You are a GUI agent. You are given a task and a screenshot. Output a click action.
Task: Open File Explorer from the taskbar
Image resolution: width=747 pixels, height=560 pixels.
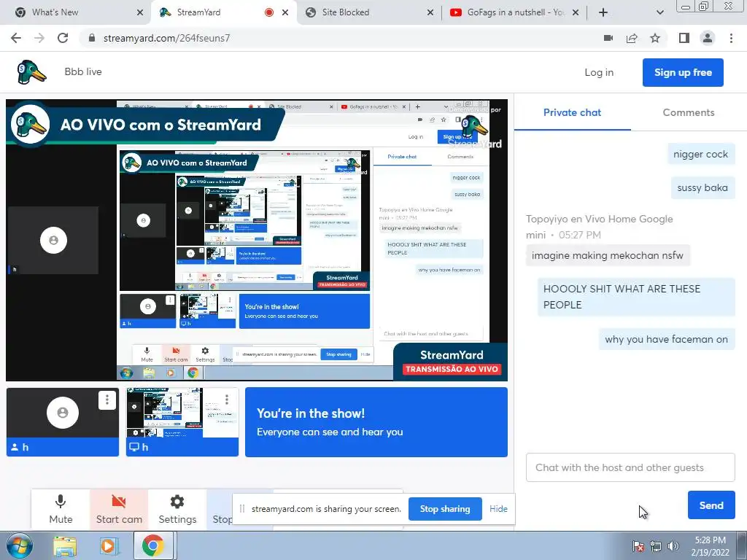pyautogui.click(x=65, y=545)
